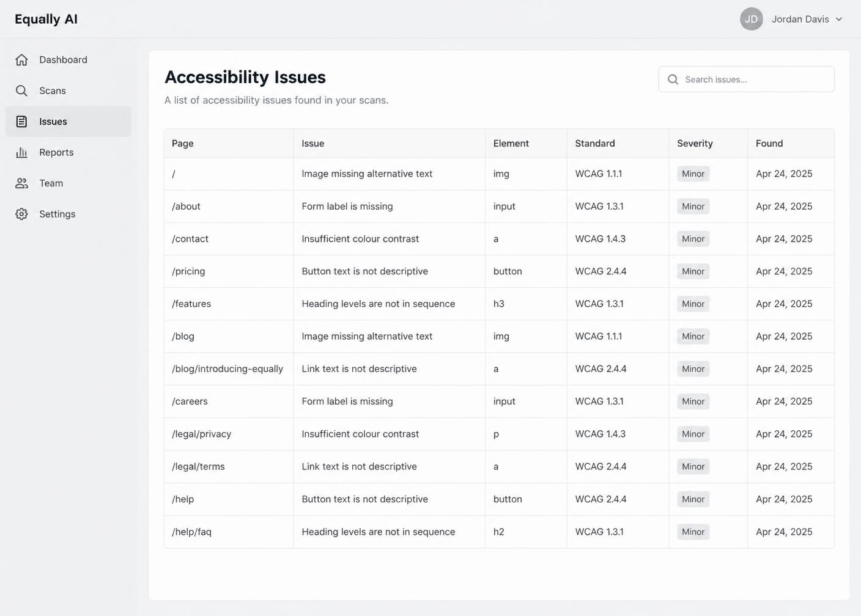
Task: Open the /blog/introducing-equally row
Action: 499,369
